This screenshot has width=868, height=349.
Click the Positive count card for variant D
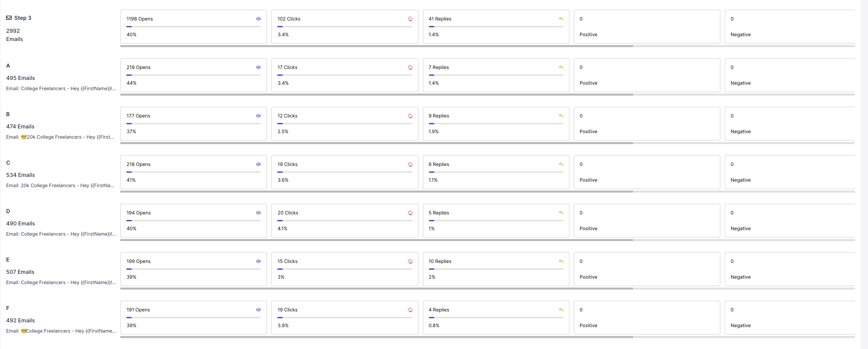tap(647, 221)
